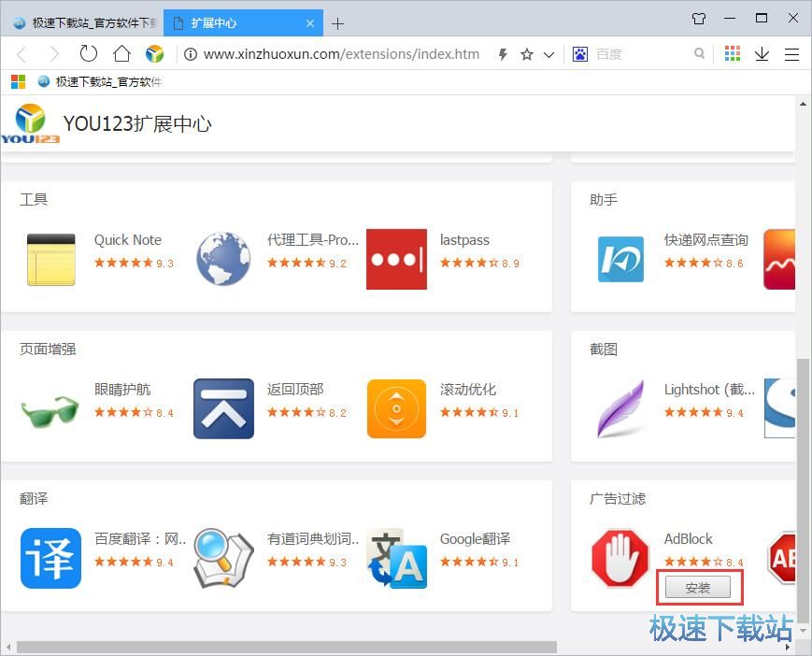This screenshot has width=812, height=656.
Task: Click the Windows-colored bookmarks bar icon
Action: (18, 82)
